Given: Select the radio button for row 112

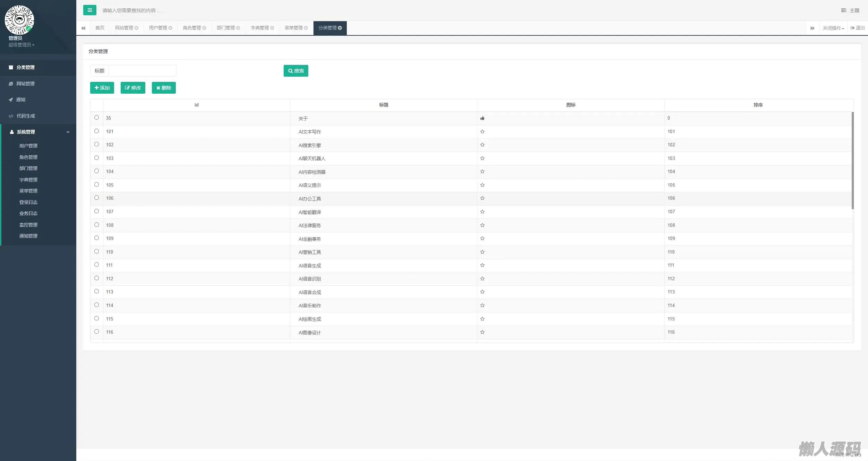Looking at the screenshot, I should (96, 278).
